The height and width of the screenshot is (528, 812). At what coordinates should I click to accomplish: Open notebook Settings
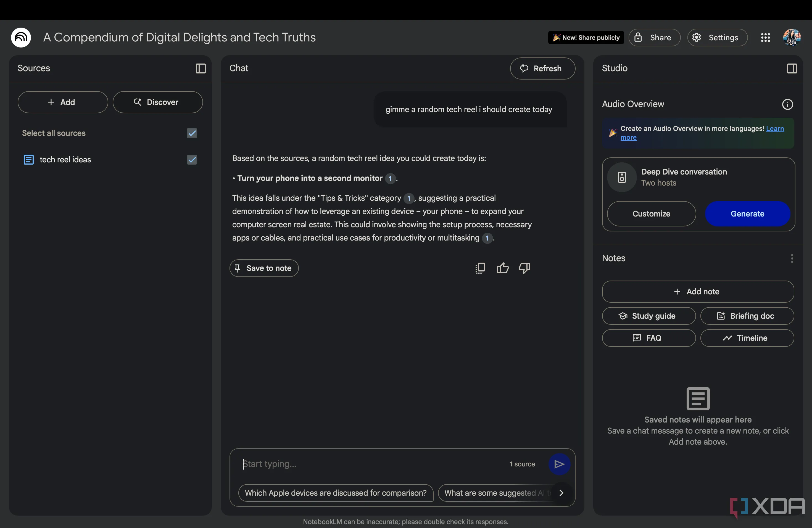coord(717,38)
